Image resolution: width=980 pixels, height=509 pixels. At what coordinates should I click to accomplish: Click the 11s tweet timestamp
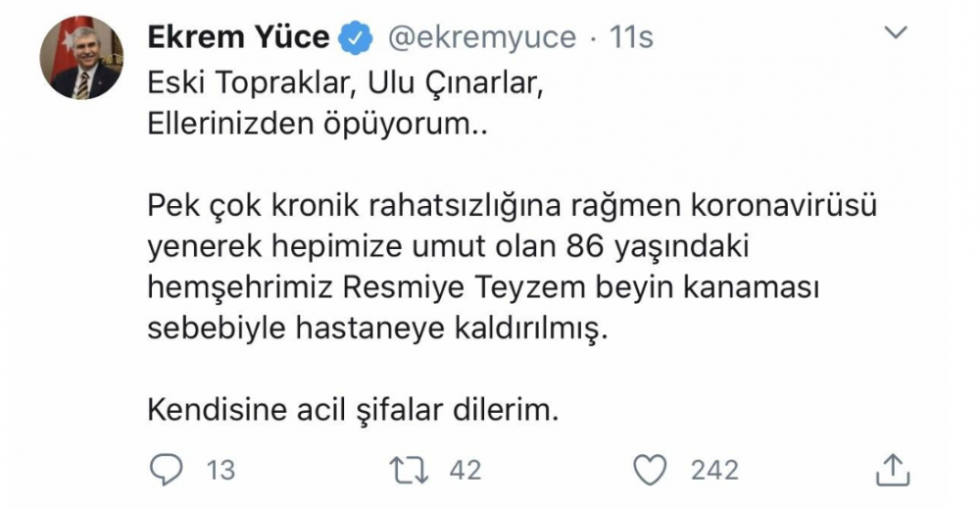tap(630, 38)
